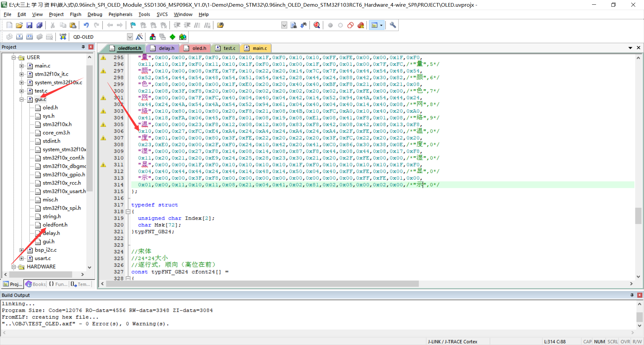Click the incremental find icon
The height and width of the screenshot is (345, 644).
pos(304,25)
